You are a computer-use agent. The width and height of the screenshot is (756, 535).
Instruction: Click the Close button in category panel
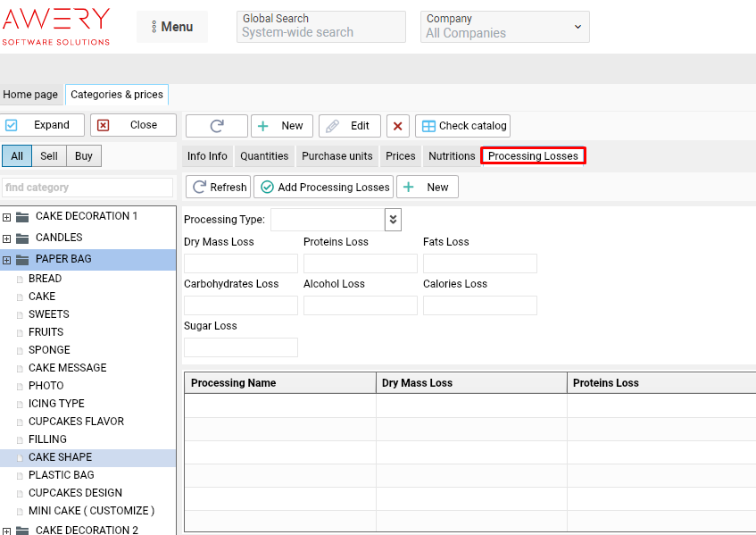pyautogui.click(x=133, y=125)
